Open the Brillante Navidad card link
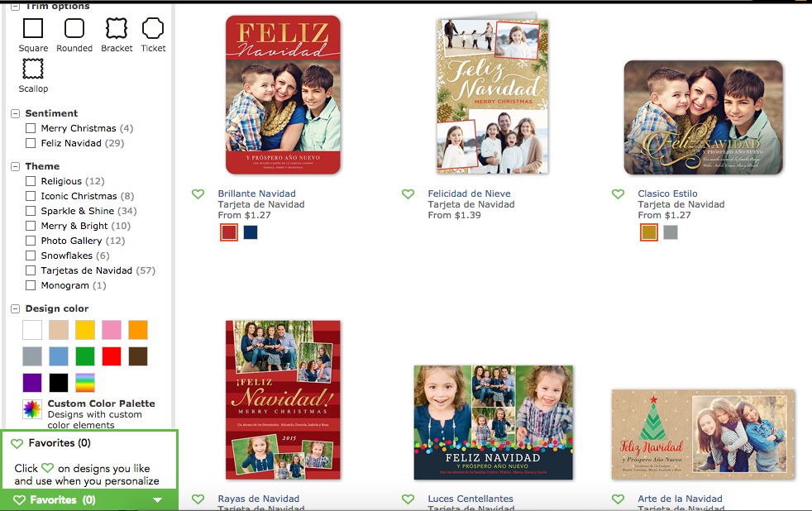The height and width of the screenshot is (511, 812). click(256, 193)
